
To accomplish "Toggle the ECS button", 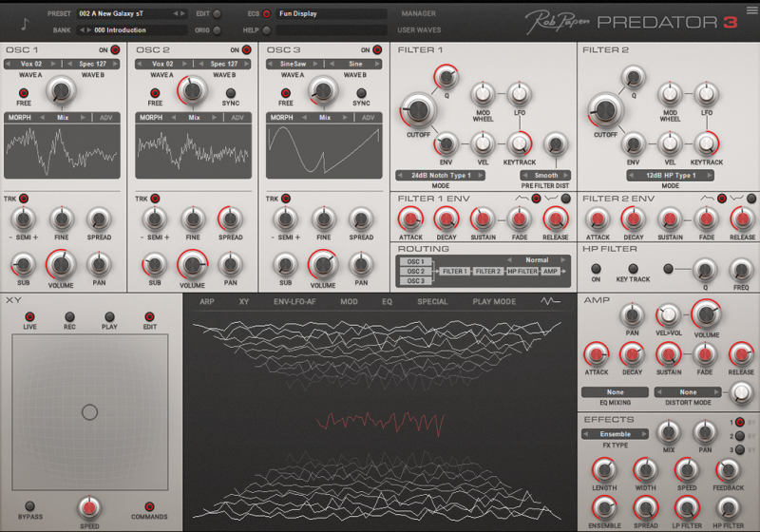I will click(267, 14).
